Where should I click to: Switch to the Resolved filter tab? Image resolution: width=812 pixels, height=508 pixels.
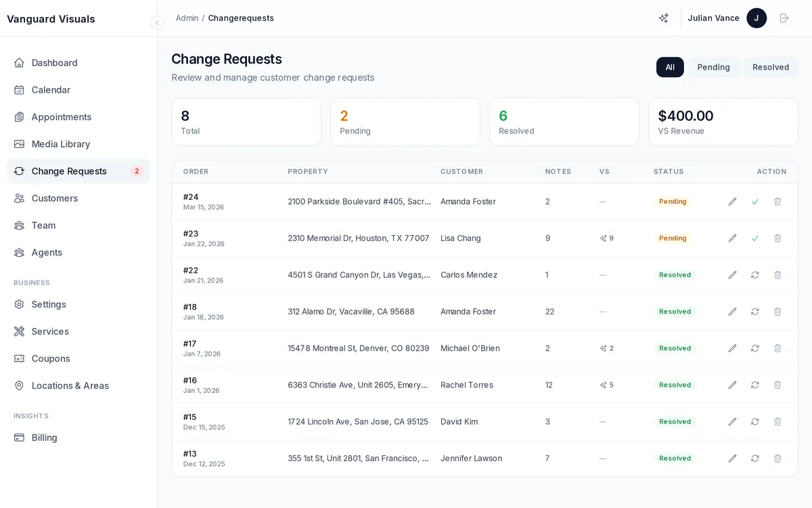tap(770, 67)
